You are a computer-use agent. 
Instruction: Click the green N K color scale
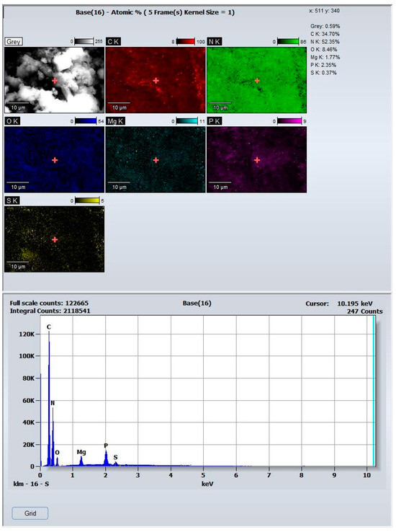[287, 41]
